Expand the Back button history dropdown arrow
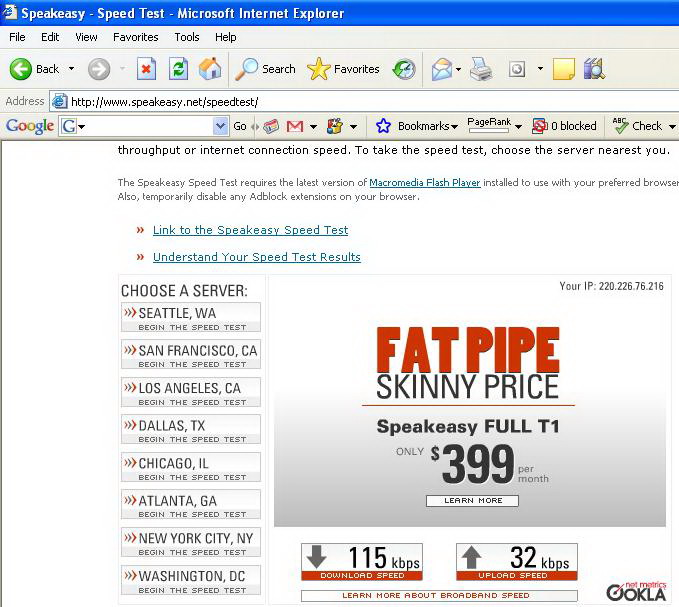Viewport: 679px width, 607px height. click(71, 69)
